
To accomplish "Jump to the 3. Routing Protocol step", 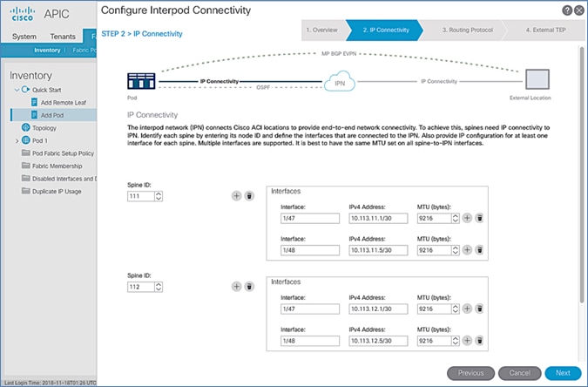I will click(467, 30).
